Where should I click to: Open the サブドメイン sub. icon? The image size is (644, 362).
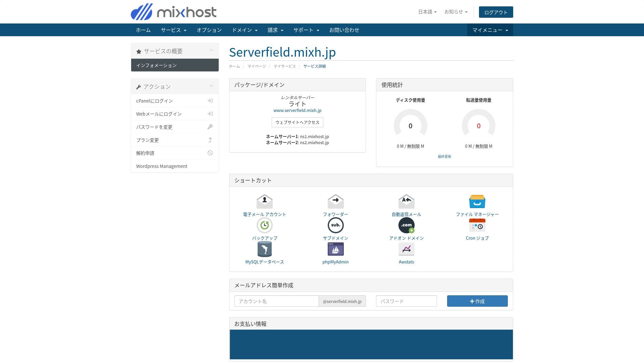pyautogui.click(x=335, y=225)
